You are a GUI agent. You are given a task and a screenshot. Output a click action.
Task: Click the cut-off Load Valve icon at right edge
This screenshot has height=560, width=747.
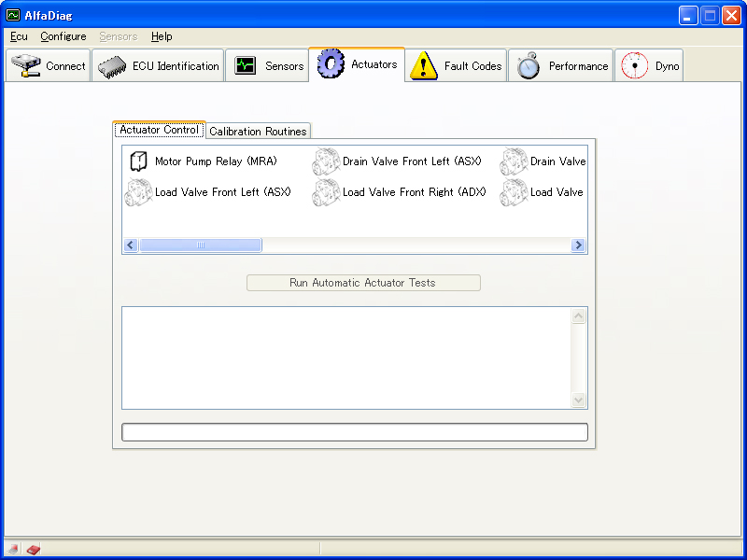click(514, 192)
